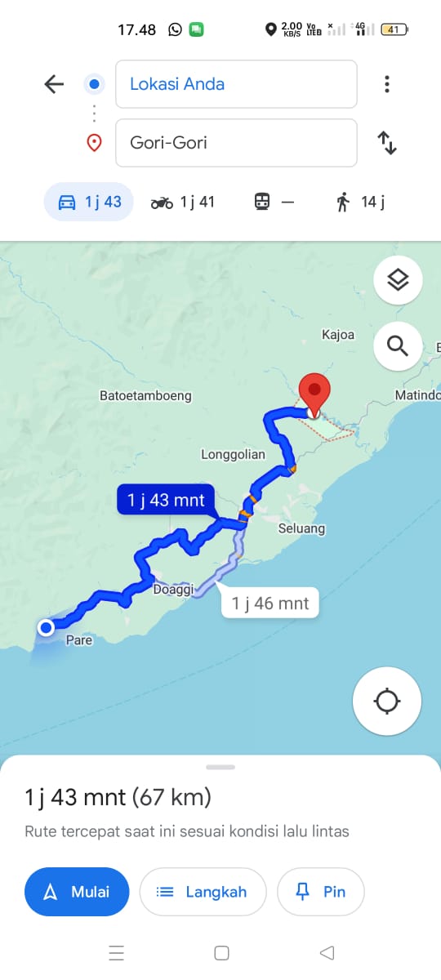Viewport: 441px width, 980px height.
Task: Start navigation with the Mulai button
Action: [x=77, y=892]
